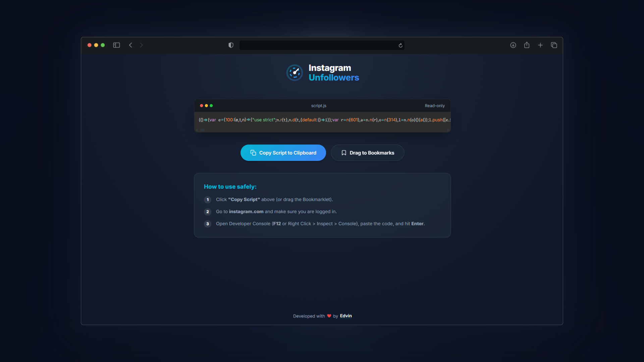Image resolution: width=644 pixels, height=362 pixels.
Task: Click Copy Script to Clipboard button
Action: [283, 153]
